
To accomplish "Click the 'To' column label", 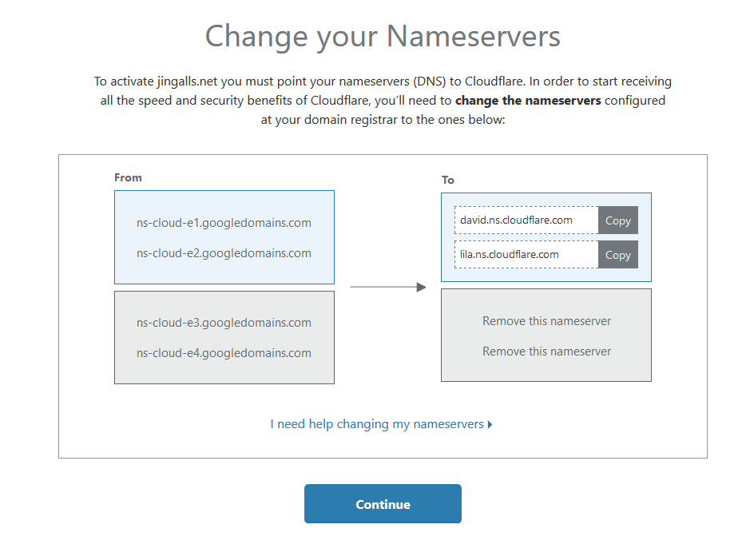I will 447,180.
